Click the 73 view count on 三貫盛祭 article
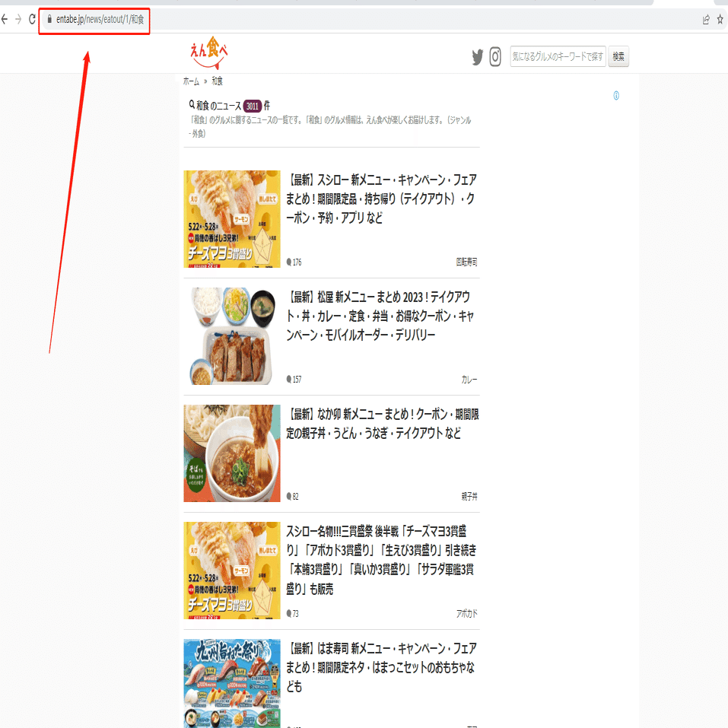Screen dimensions: 728x728 [x=293, y=614]
